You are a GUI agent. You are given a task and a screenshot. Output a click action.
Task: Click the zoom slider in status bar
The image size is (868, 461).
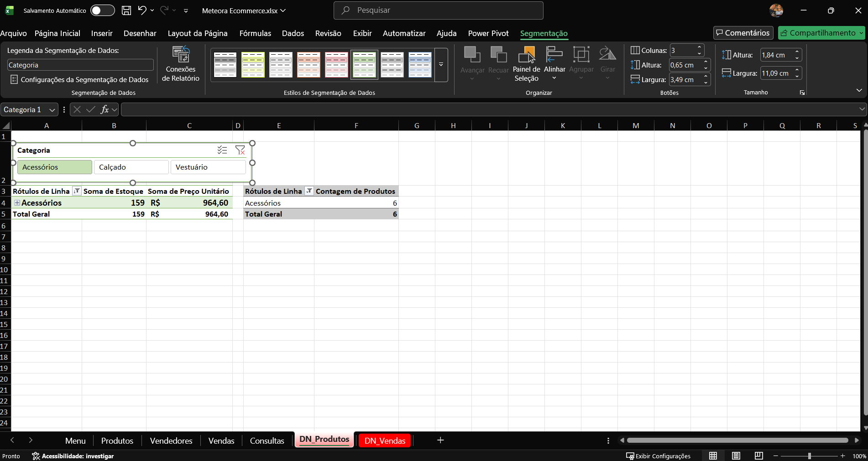809,456
